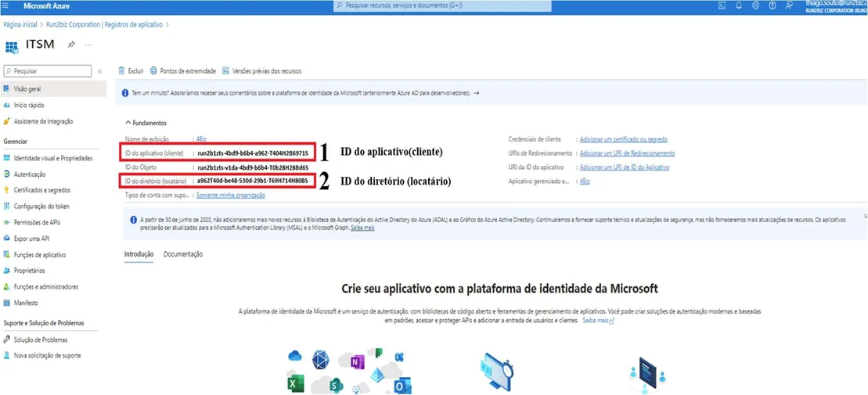Click the Excluir toolbar button
The height and width of the screenshot is (395, 868).
click(131, 71)
